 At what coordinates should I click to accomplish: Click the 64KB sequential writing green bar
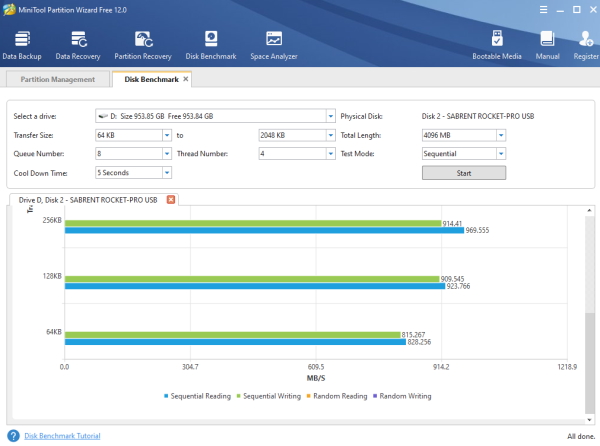pyautogui.click(x=232, y=335)
